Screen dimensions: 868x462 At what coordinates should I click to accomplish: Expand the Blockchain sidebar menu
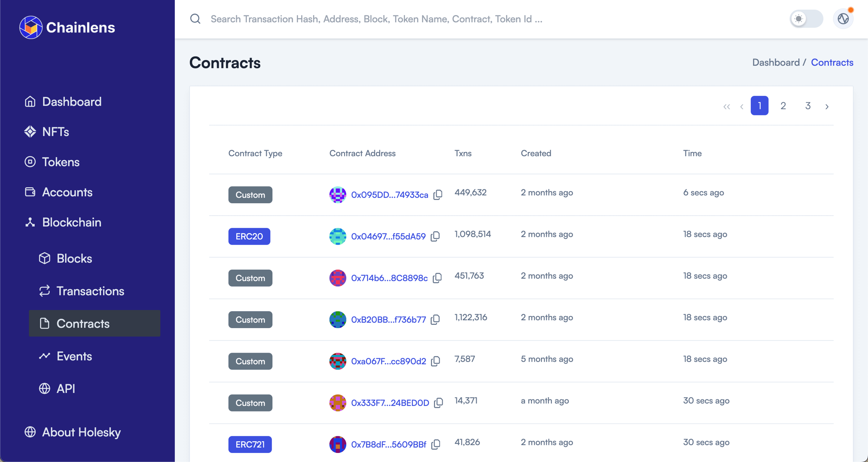(72, 222)
